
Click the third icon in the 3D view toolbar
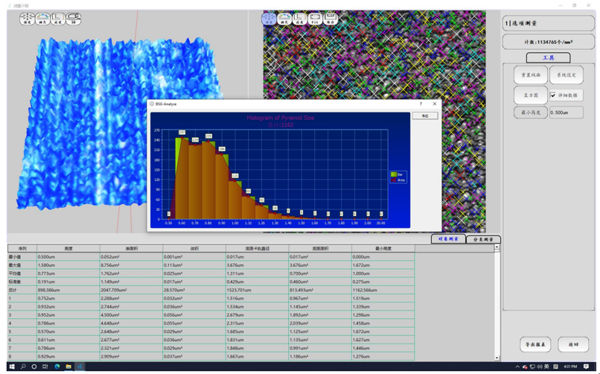tap(58, 19)
